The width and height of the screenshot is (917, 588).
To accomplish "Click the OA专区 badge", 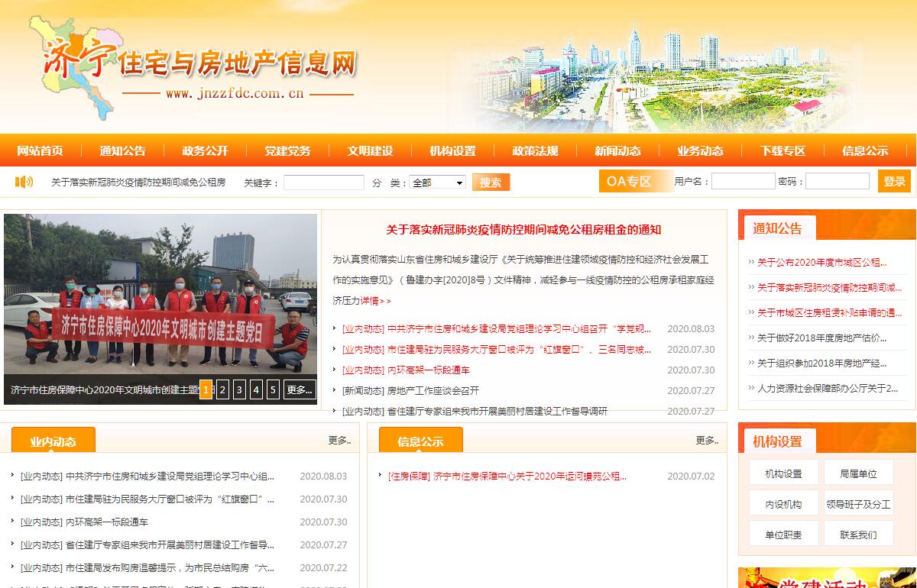I will [629, 182].
